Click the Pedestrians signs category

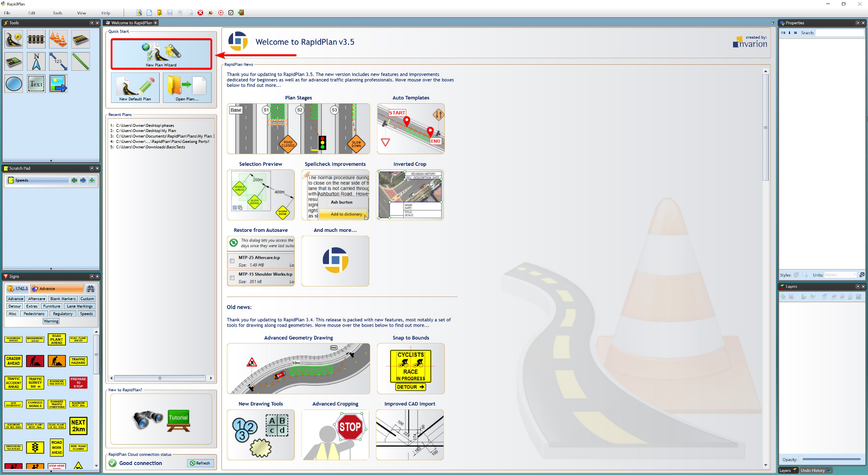[x=33, y=314]
